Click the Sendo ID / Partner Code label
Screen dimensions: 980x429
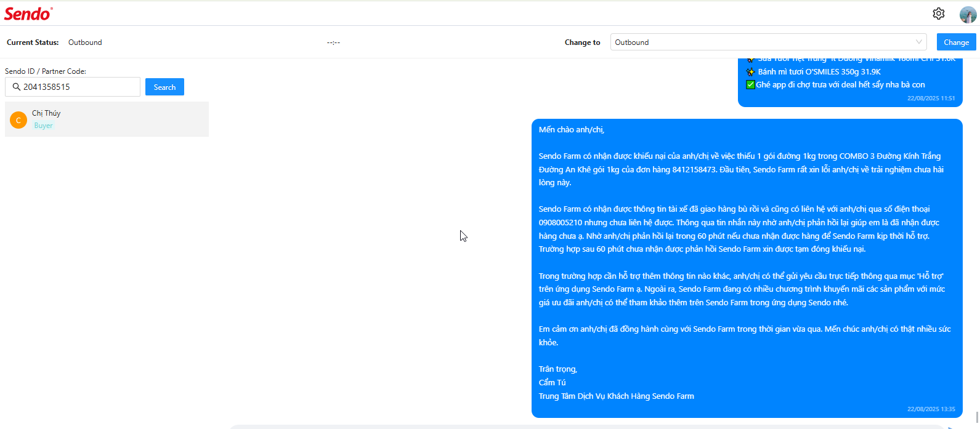click(46, 71)
